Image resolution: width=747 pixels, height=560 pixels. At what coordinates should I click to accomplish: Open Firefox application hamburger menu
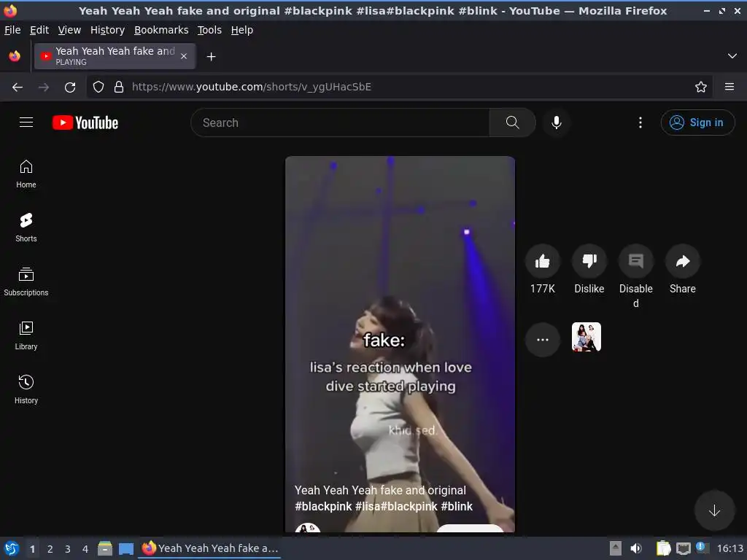coord(729,87)
